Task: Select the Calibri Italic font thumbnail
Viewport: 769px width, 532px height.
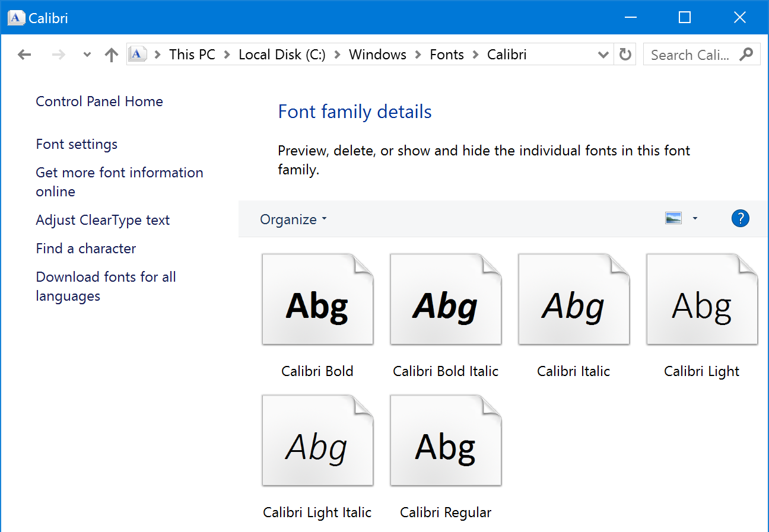Action: (574, 300)
